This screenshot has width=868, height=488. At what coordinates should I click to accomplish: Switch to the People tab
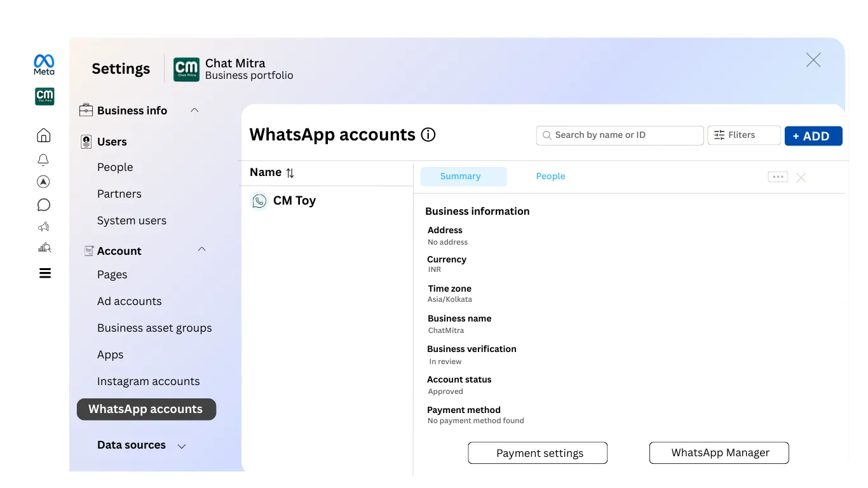pos(550,176)
